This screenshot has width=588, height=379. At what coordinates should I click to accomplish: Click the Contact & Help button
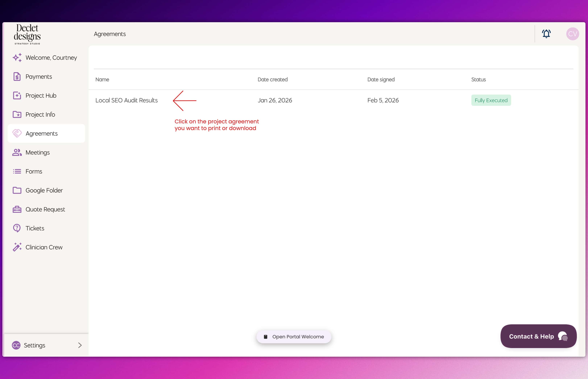point(538,336)
